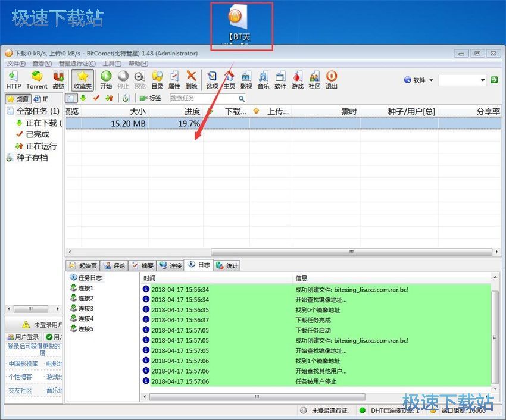Switch to the 频道 sidebar tab
Screen dimensions: 506x420
click(x=18, y=99)
